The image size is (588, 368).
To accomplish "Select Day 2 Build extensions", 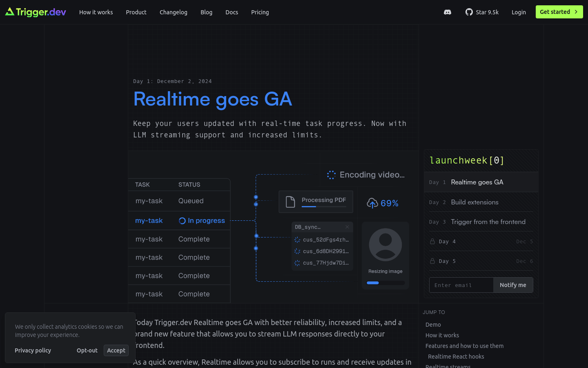I will (481, 202).
